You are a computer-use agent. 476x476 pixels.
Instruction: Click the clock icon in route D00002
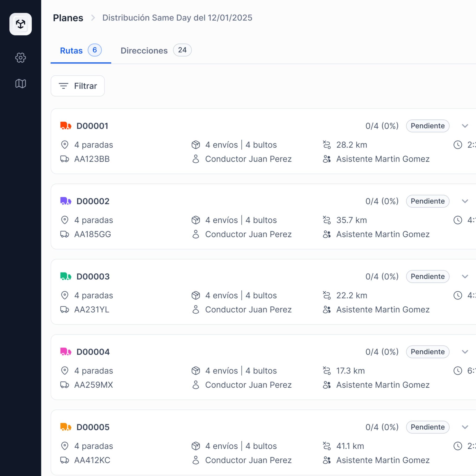pyautogui.click(x=457, y=220)
